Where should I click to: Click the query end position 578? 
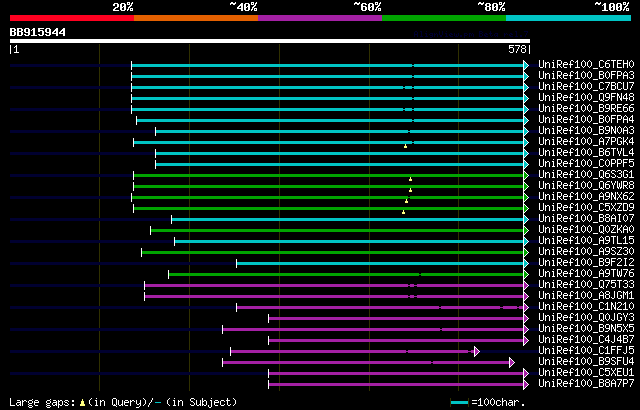[x=517, y=49]
